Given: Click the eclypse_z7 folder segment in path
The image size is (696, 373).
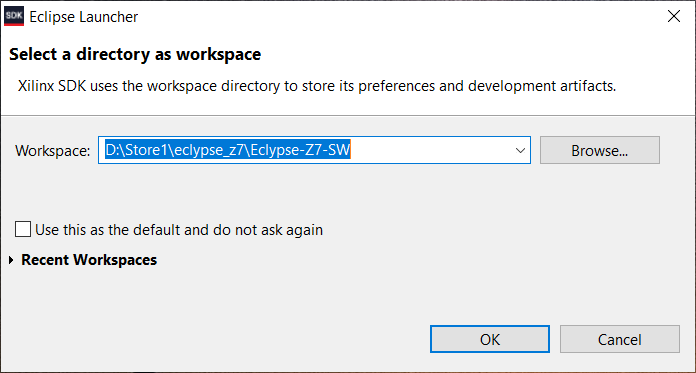Looking at the screenshot, I should [210, 151].
